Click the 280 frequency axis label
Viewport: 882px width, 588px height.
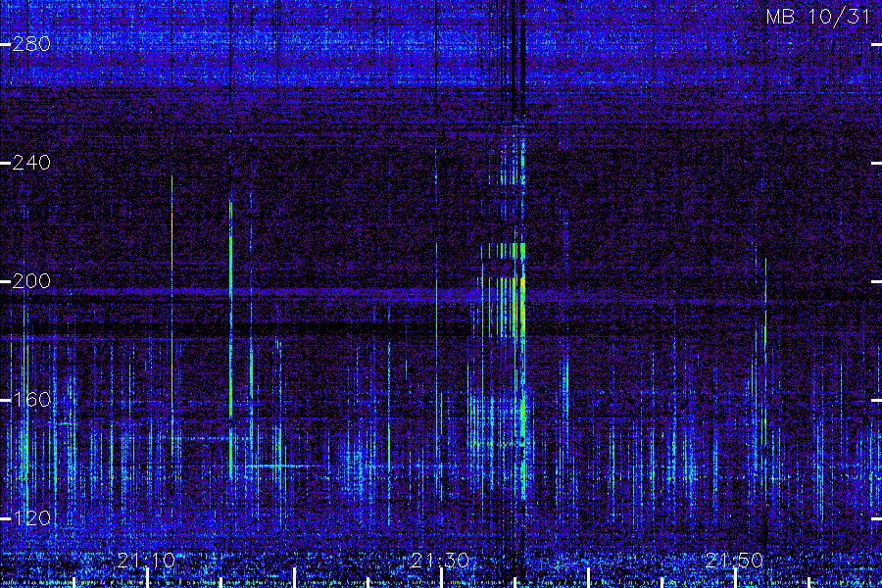(31, 44)
